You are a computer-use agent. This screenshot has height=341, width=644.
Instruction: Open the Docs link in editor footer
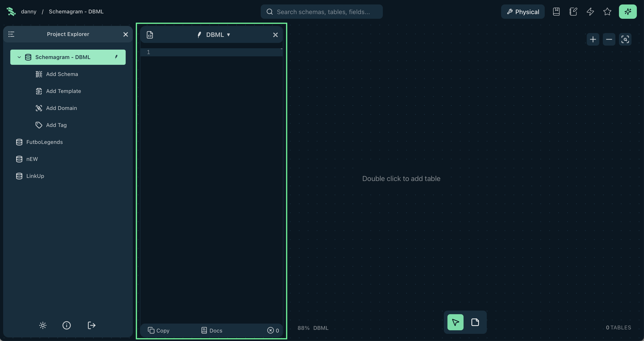pos(212,330)
